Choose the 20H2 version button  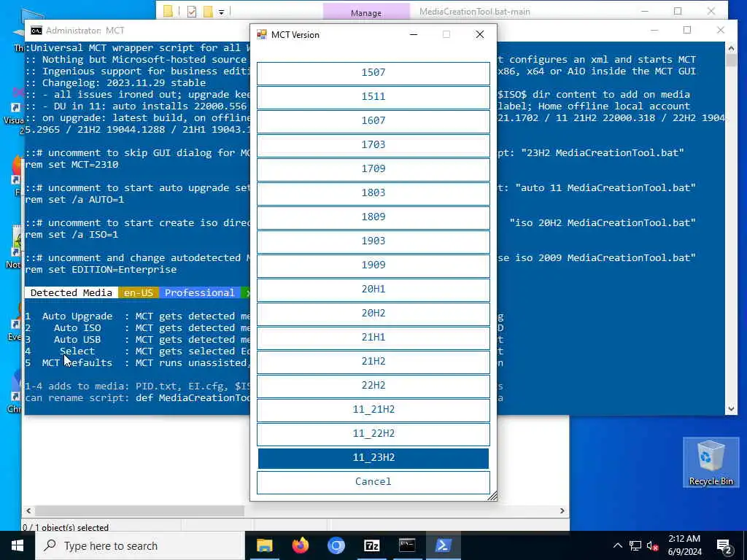[373, 314]
